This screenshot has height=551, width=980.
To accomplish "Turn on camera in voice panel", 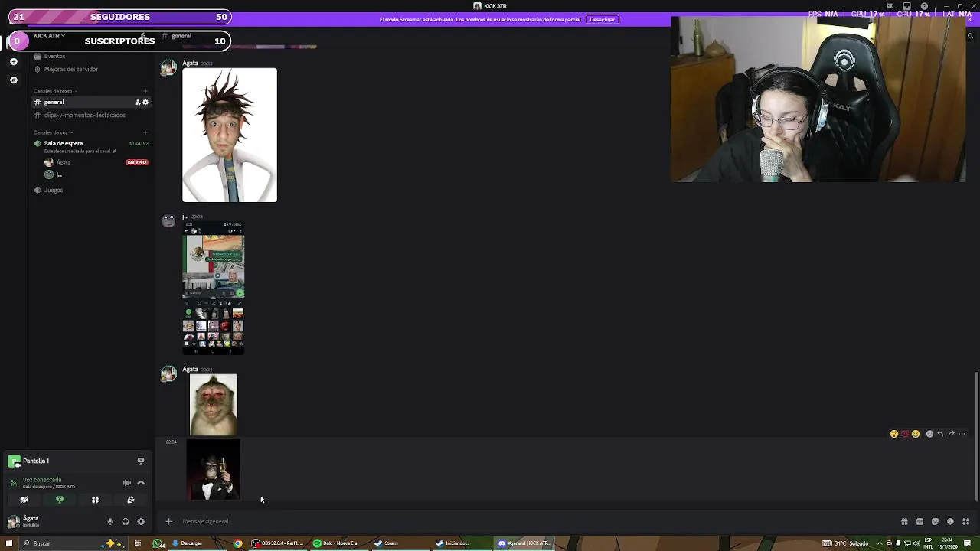I will tap(24, 500).
